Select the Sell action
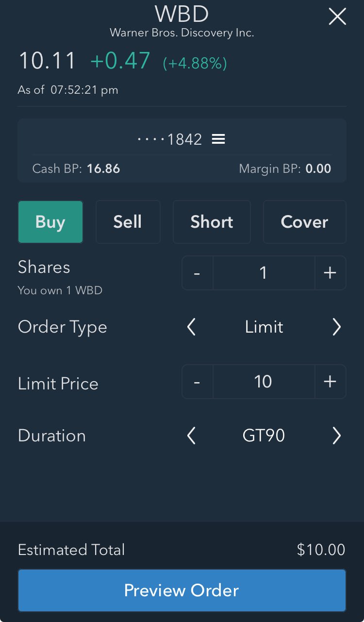The height and width of the screenshot is (622, 364). [x=128, y=222]
